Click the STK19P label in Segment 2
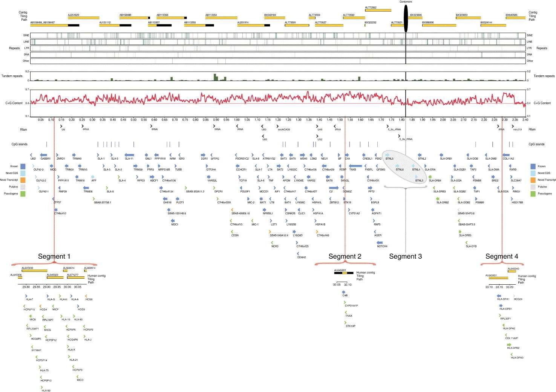Screen dimensions: 556x392 [351, 326]
